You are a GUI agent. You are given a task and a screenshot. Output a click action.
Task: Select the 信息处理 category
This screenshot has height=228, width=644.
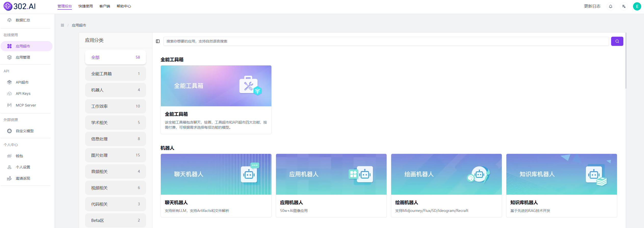[115, 139]
